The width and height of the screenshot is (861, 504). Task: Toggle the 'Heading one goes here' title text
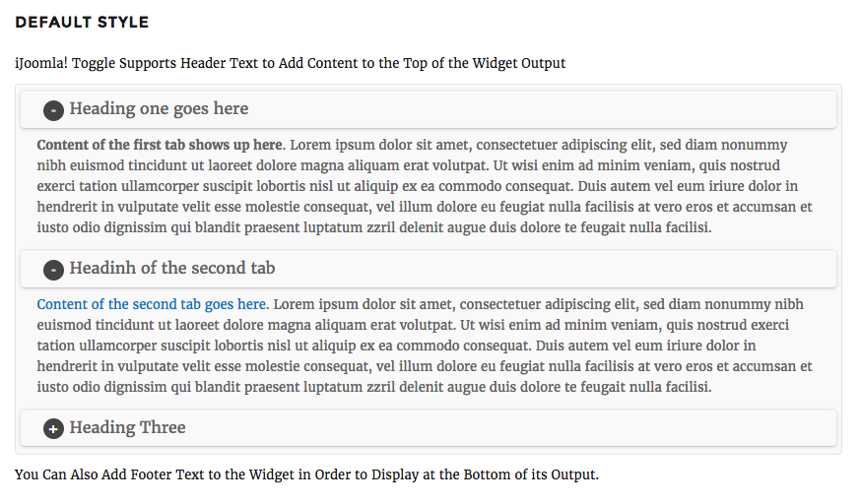159,108
